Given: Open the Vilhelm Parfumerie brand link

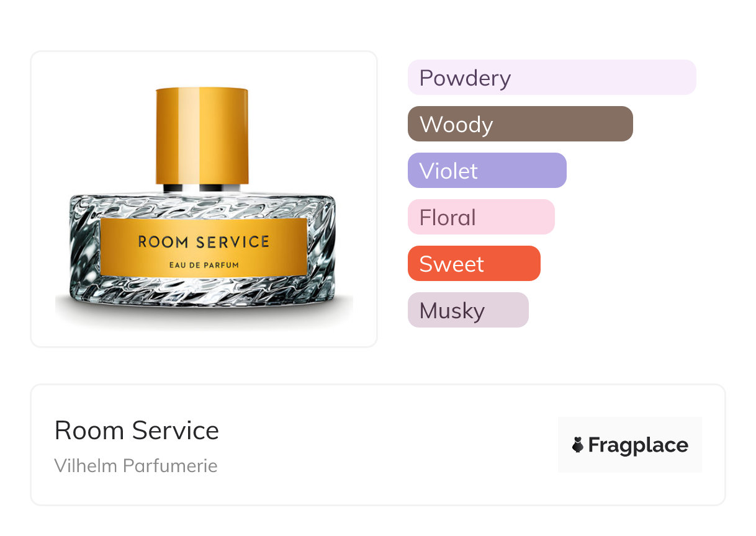Looking at the screenshot, I should 135,465.
